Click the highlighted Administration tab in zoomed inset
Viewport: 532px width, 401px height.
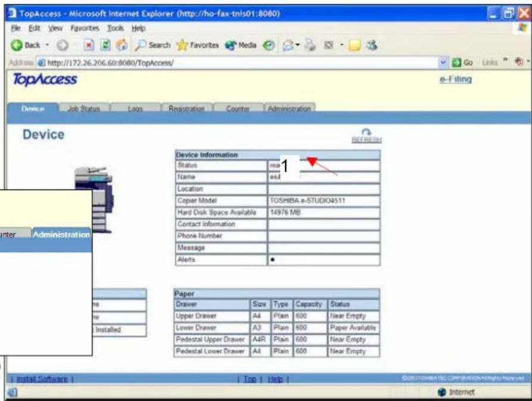click(61, 234)
